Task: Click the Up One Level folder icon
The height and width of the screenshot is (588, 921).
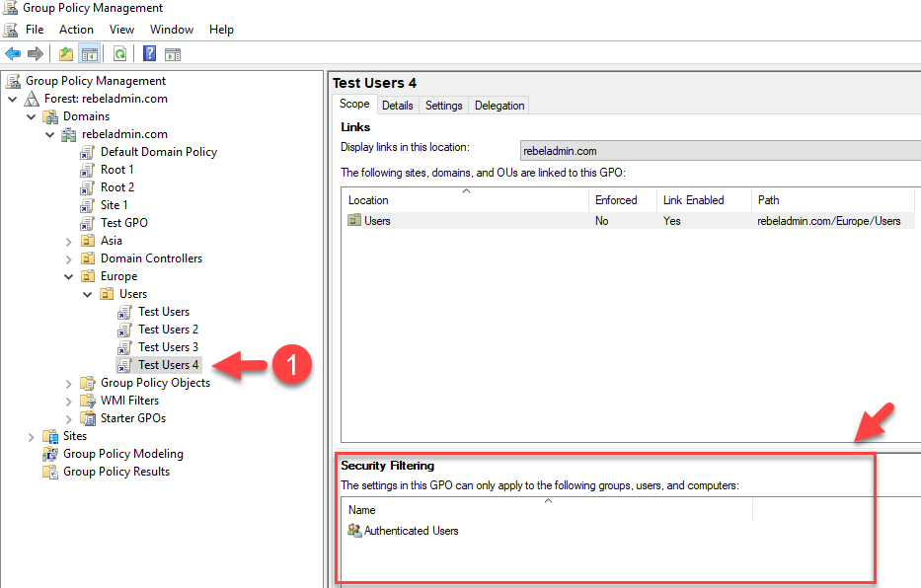Action: point(66,53)
